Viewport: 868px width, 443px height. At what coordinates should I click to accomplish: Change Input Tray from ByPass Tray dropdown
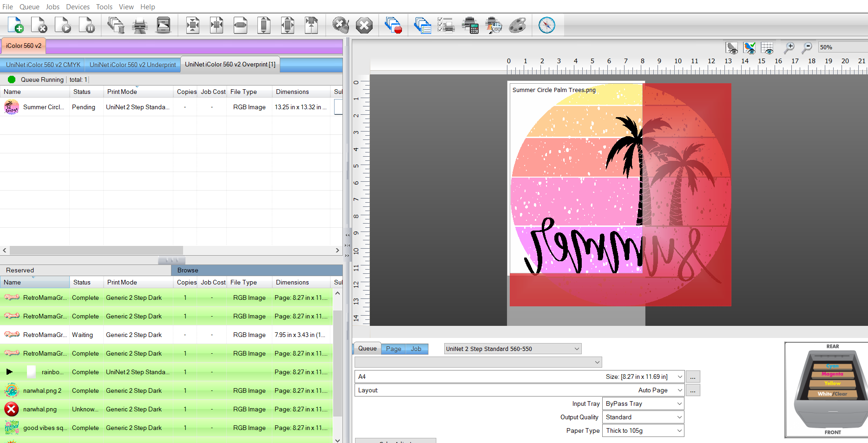coord(679,403)
